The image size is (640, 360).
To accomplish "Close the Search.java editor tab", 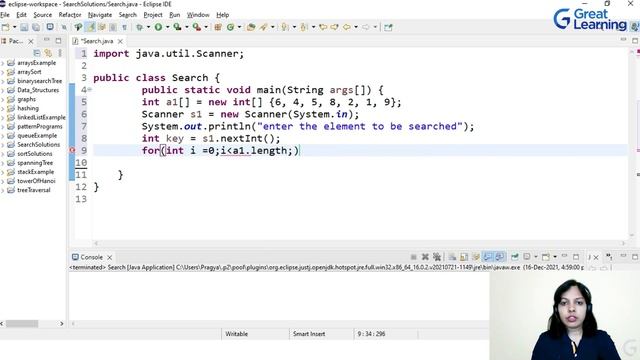I will coord(120,41).
